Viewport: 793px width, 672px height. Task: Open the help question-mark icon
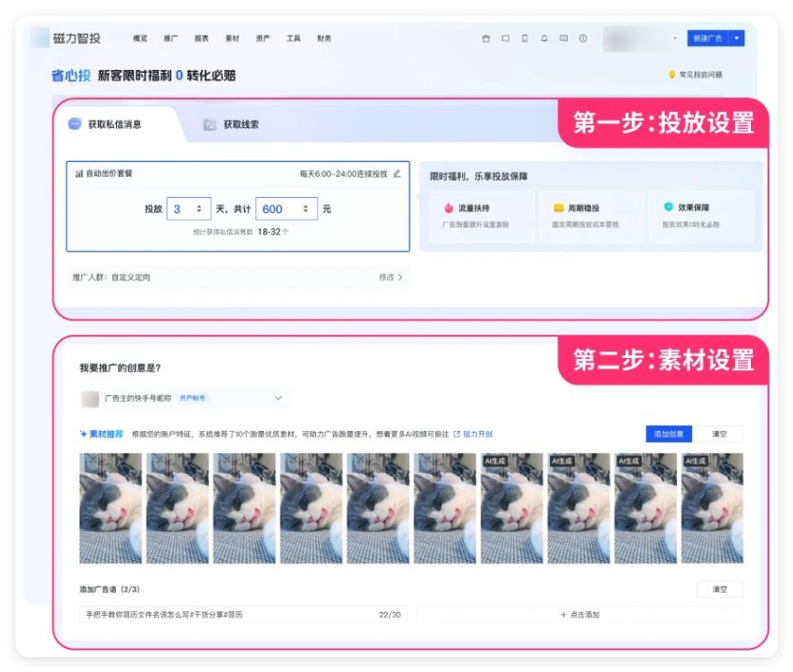(x=582, y=37)
